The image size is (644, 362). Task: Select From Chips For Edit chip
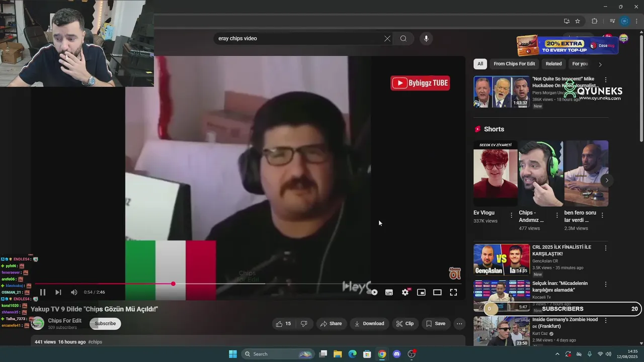pos(514,64)
